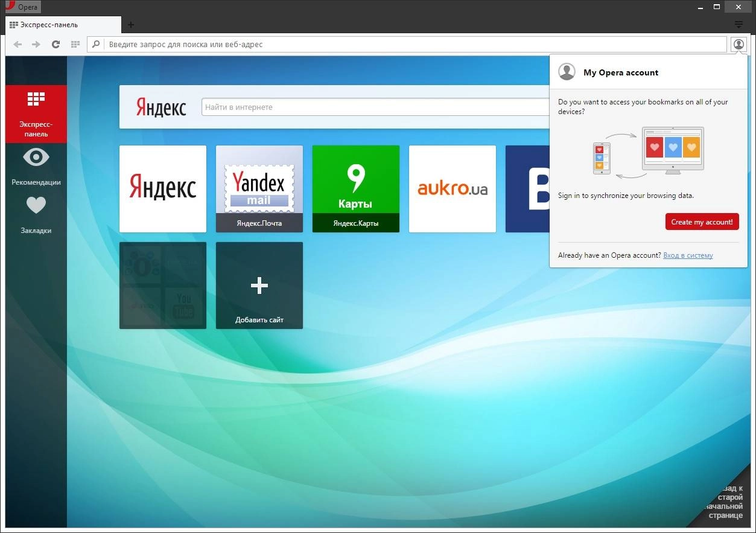
Task: Go forward with the forward arrow
Action: (36, 44)
